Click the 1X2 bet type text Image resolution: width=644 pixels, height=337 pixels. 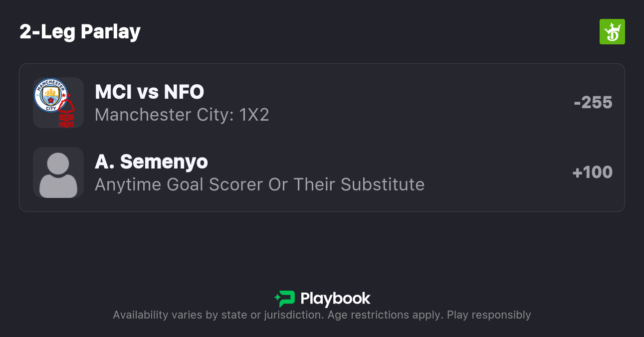click(x=254, y=115)
